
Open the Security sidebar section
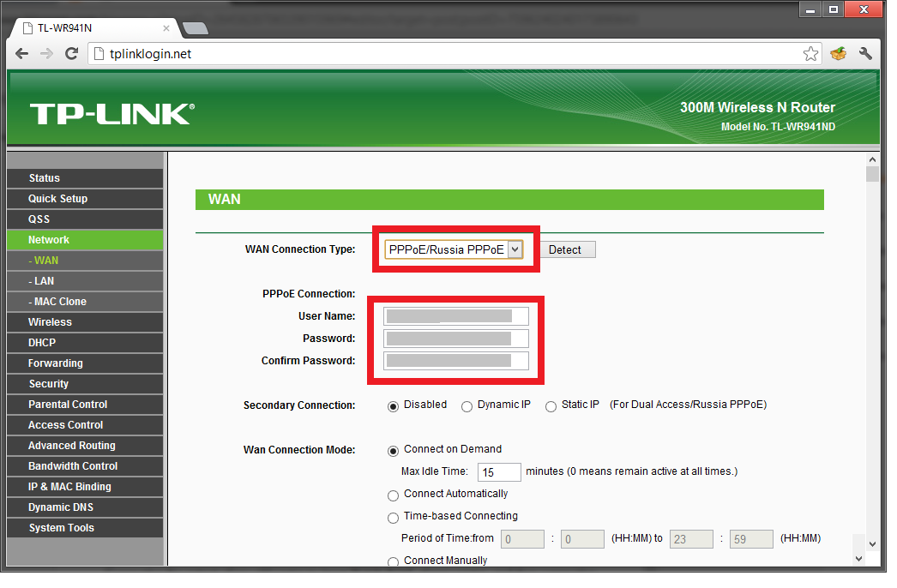[85, 384]
